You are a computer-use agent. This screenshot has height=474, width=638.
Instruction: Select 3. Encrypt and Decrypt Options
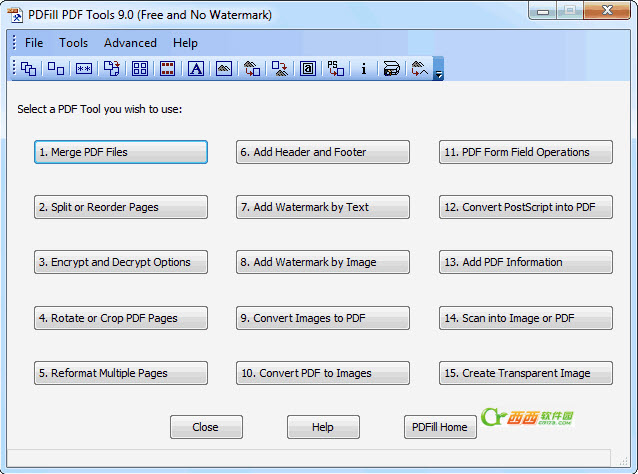[121, 262]
